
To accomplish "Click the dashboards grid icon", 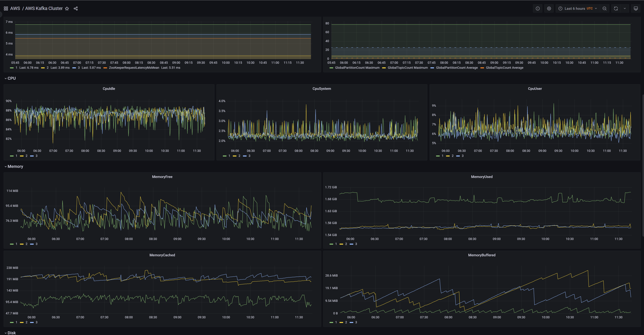I will click(6, 8).
